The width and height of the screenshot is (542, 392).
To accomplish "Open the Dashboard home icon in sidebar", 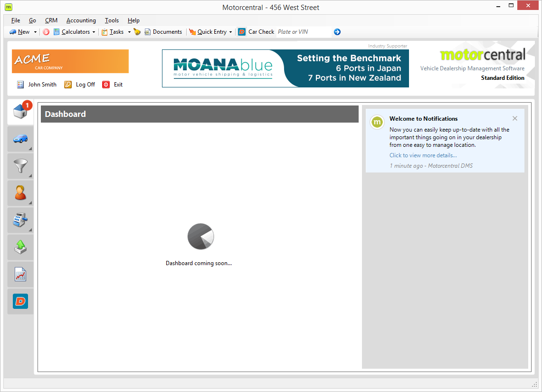I will click(20, 112).
